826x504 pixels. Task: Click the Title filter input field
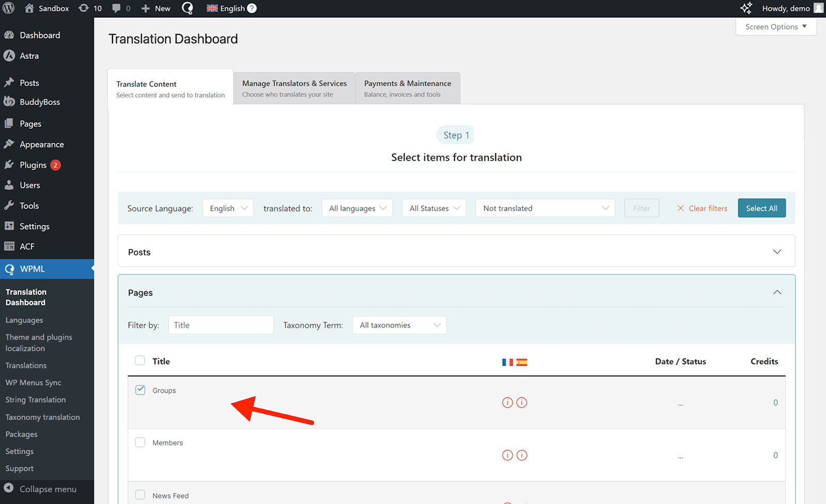point(221,325)
